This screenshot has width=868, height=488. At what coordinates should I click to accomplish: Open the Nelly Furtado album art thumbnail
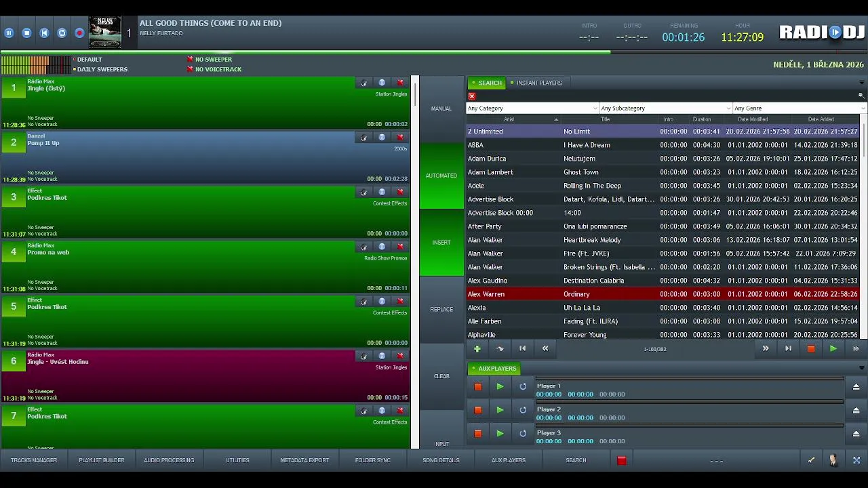click(105, 33)
